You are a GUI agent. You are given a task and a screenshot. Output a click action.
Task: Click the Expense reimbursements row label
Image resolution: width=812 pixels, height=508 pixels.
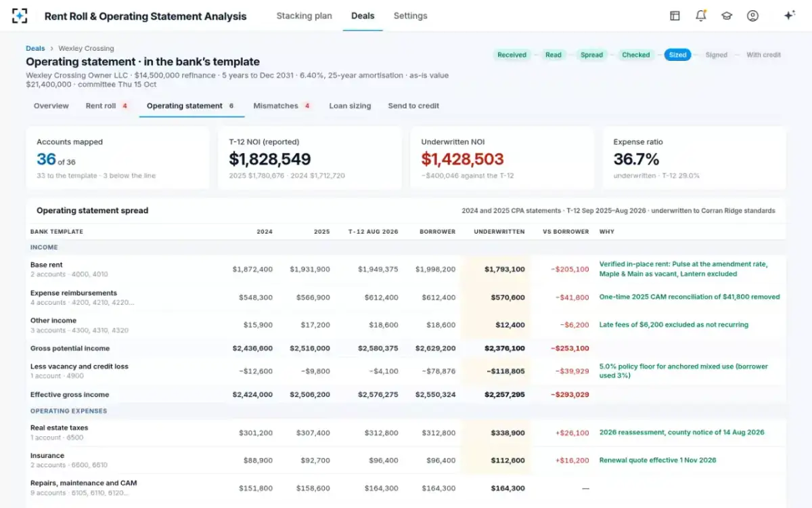click(x=74, y=293)
